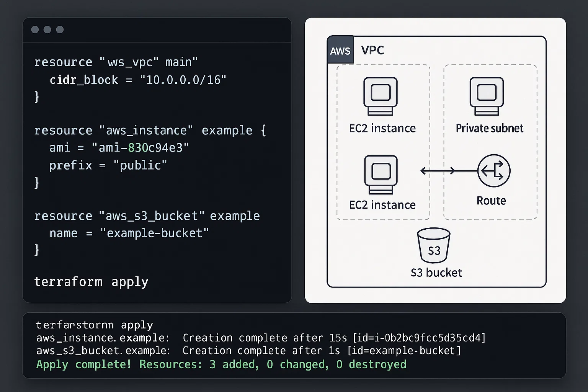Click the "terraform apply" command in the editor
Screen dimensions: 588x392
coord(91,282)
